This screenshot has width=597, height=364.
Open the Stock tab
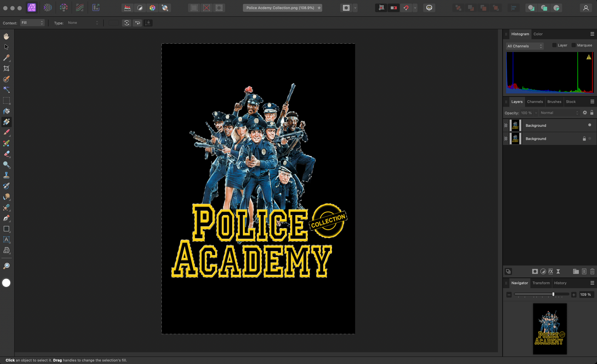pos(571,102)
